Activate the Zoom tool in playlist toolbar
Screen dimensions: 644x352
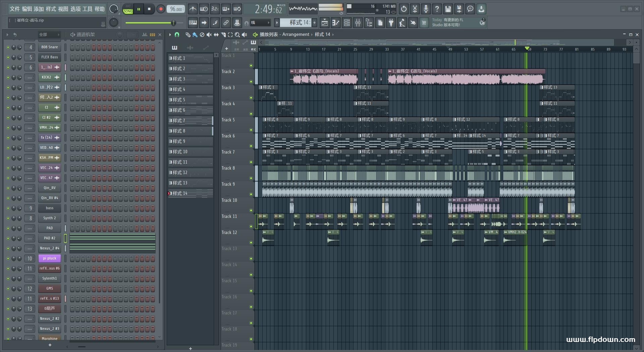coord(237,35)
